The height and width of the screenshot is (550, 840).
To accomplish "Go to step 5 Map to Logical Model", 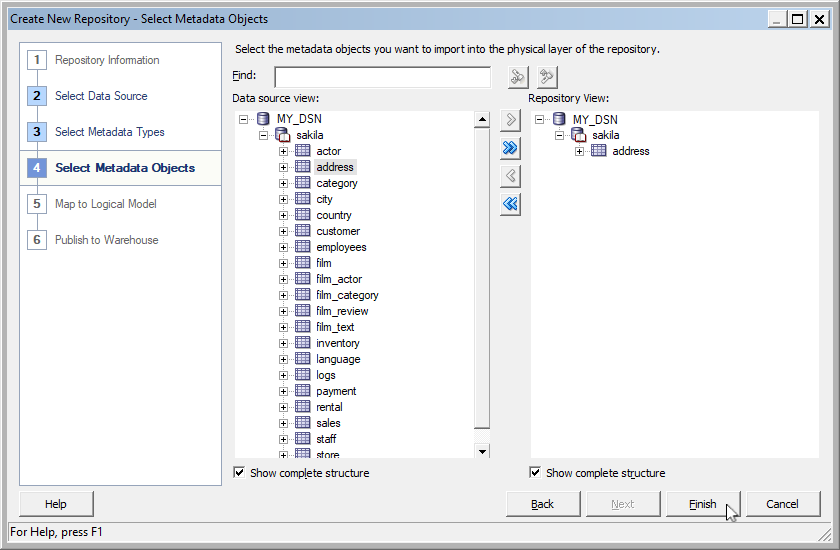I will coord(106,204).
